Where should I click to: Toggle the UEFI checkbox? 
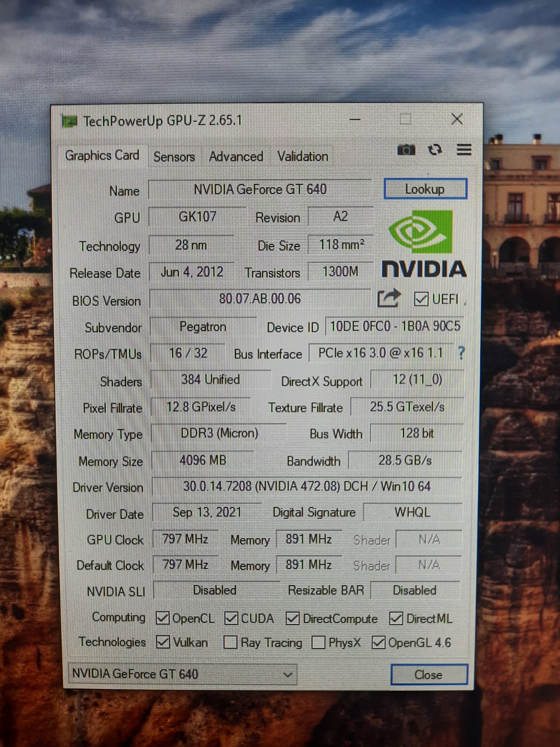(421, 299)
